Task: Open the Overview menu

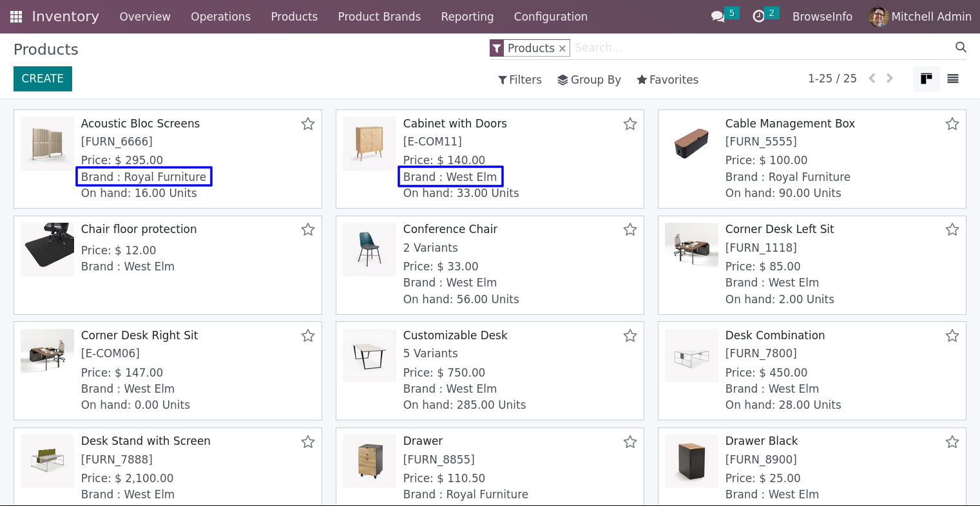Action: pyautogui.click(x=145, y=17)
